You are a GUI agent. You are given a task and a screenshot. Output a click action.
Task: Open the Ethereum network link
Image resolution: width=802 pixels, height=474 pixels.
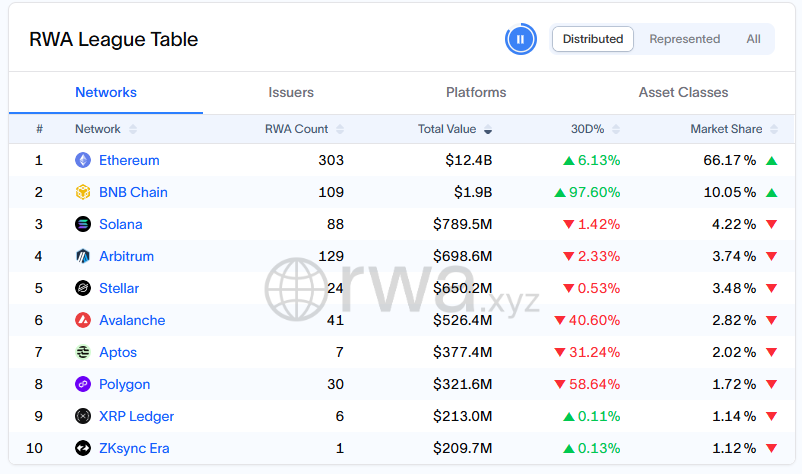click(129, 161)
